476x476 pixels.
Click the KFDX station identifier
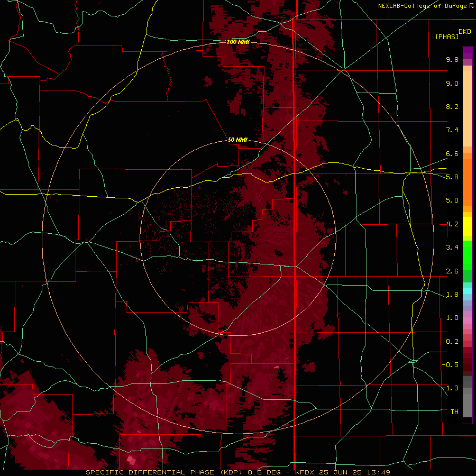pyautogui.click(x=306, y=472)
